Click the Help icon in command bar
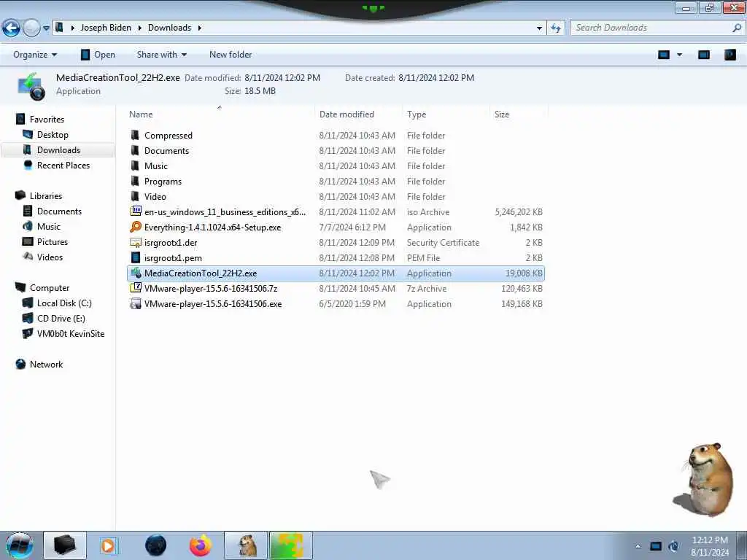Screen dimensions: 747x560 [x=729, y=55]
